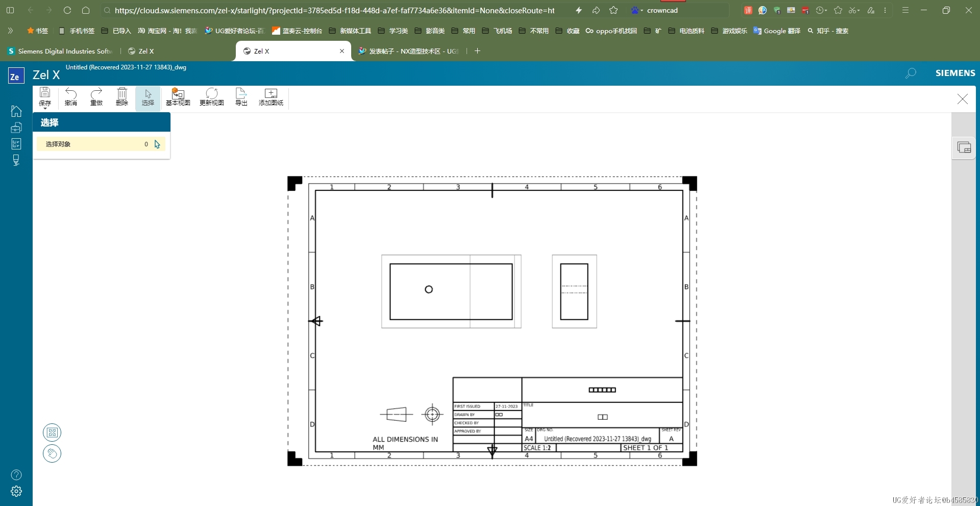Click the red 译 translate extension icon
The image size is (980, 506).
[748, 10]
